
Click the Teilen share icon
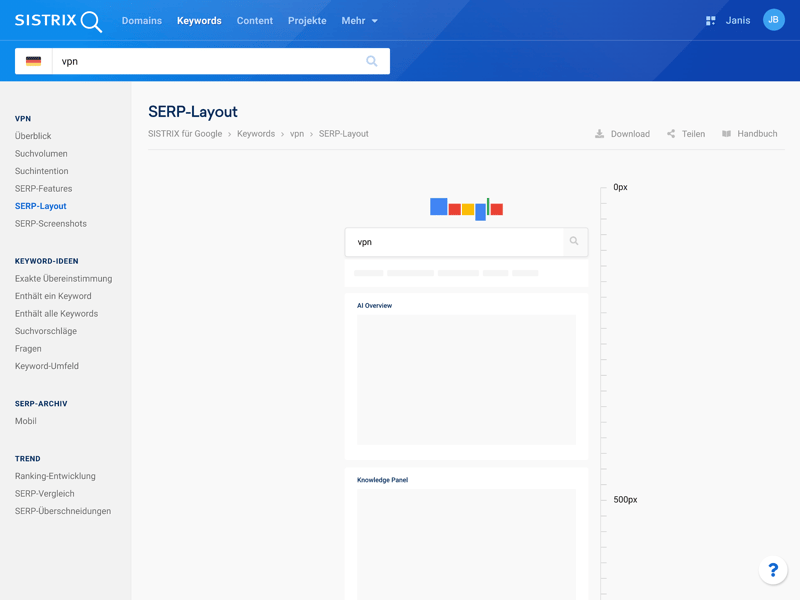point(671,134)
